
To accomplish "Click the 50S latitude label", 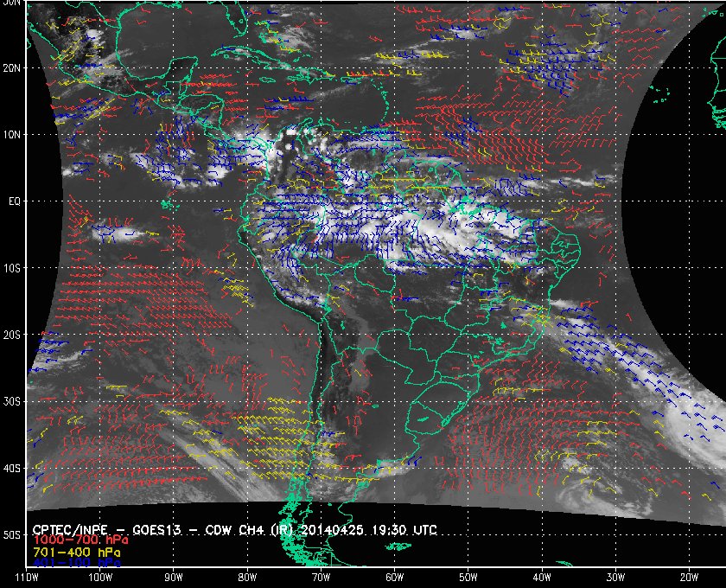I will click(12, 534).
